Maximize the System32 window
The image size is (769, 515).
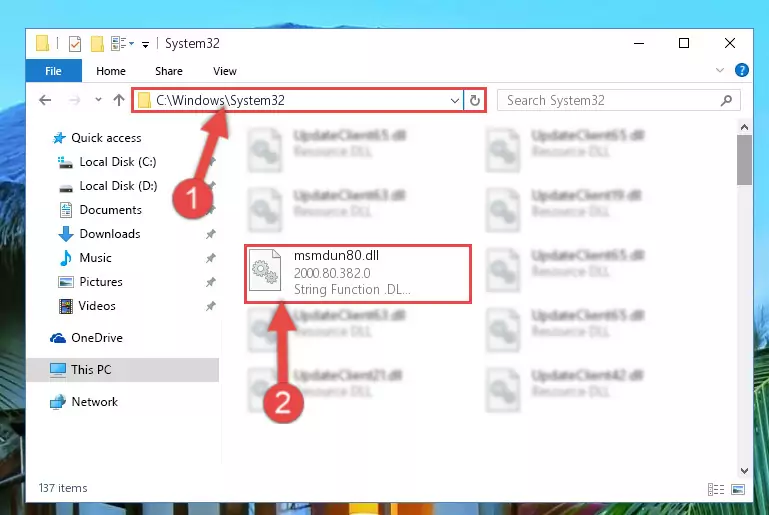pyautogui.click(x=684, y=43)
